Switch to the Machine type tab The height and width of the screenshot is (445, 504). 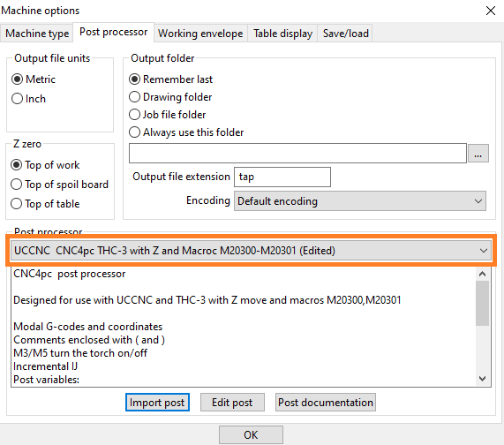tap(37, 34)
